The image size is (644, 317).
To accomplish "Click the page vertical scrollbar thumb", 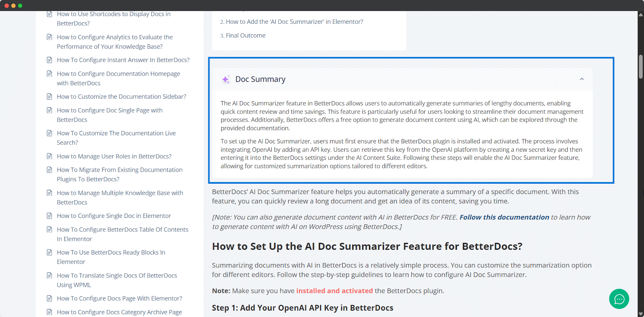I will pos(640,66).
